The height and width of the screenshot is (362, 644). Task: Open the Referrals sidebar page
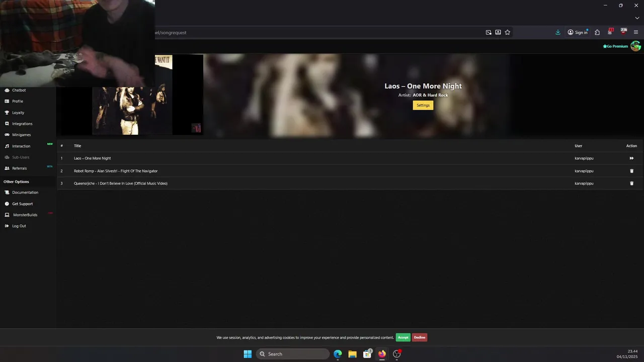[19, 168]
